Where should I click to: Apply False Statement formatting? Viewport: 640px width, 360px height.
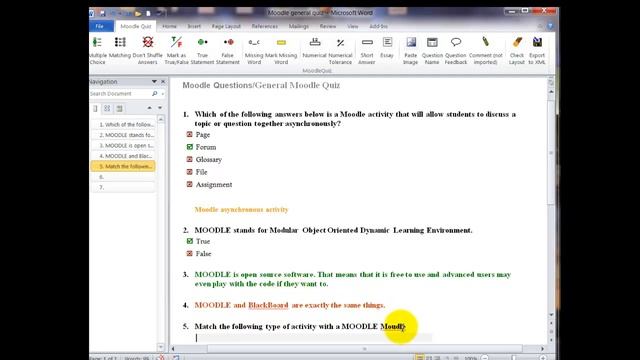227,51
